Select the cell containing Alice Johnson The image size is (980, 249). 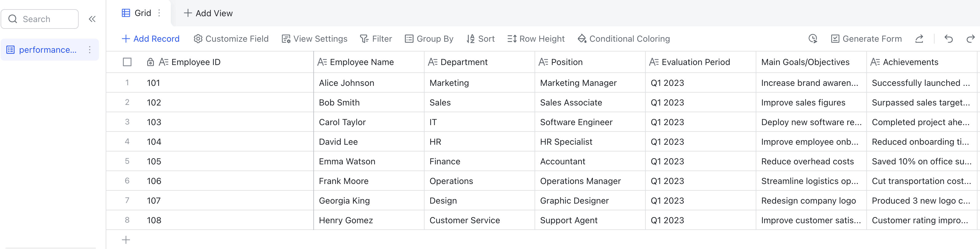[x=369, y=83]
